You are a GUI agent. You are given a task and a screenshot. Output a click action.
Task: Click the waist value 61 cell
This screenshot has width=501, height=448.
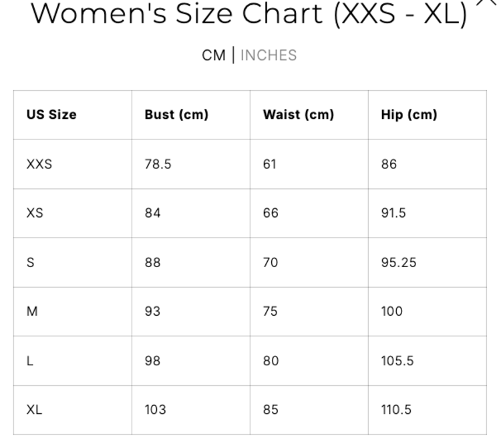point(269,164)
